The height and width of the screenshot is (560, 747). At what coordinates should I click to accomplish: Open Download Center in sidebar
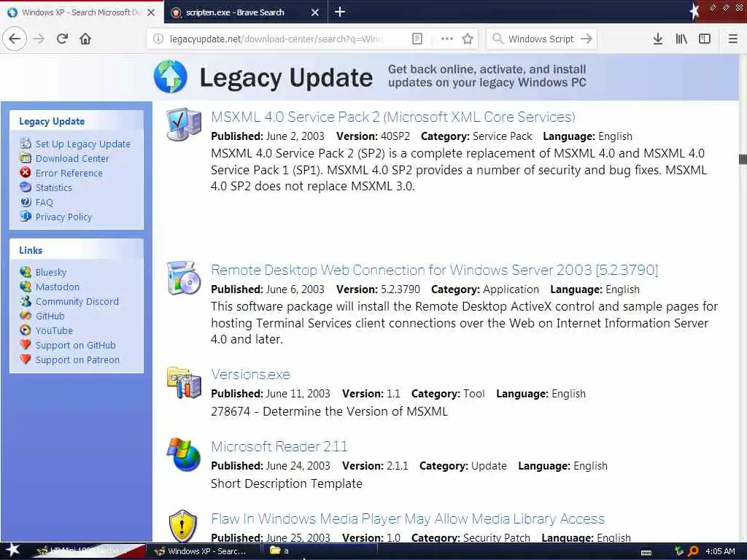(72, 158)
